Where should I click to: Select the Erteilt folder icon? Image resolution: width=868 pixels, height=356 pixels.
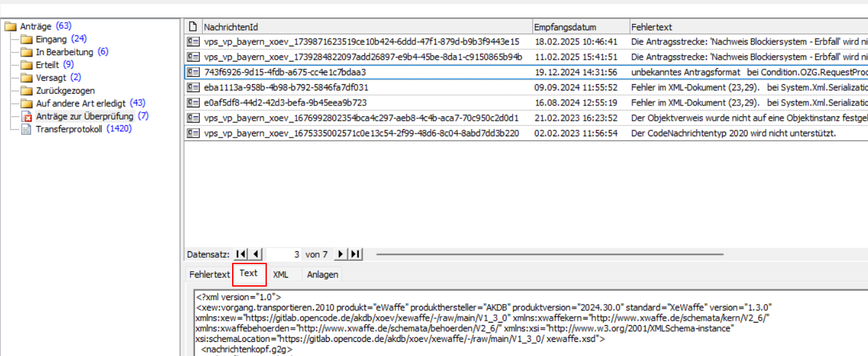pos(26,65)
